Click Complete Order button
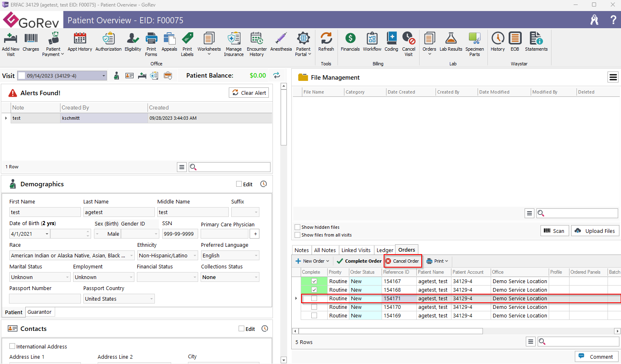This screenshot has height=364, width=621. (x=359, y=261)
